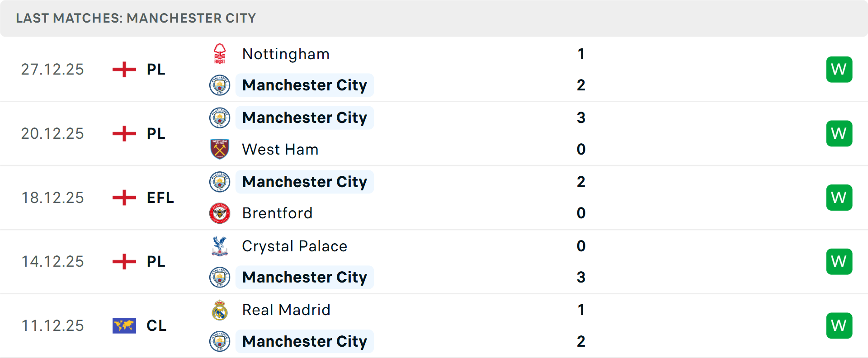Click Manchester City crest in Real Madrid match
The height and width of the screenshot is (358, 868).
[x=220, y=341]
